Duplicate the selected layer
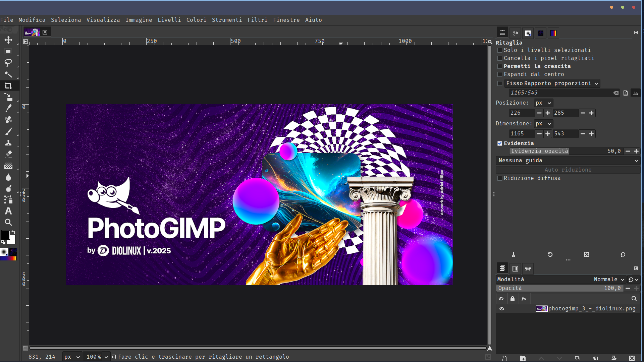The image size is (644, 362). click(578, 358)
